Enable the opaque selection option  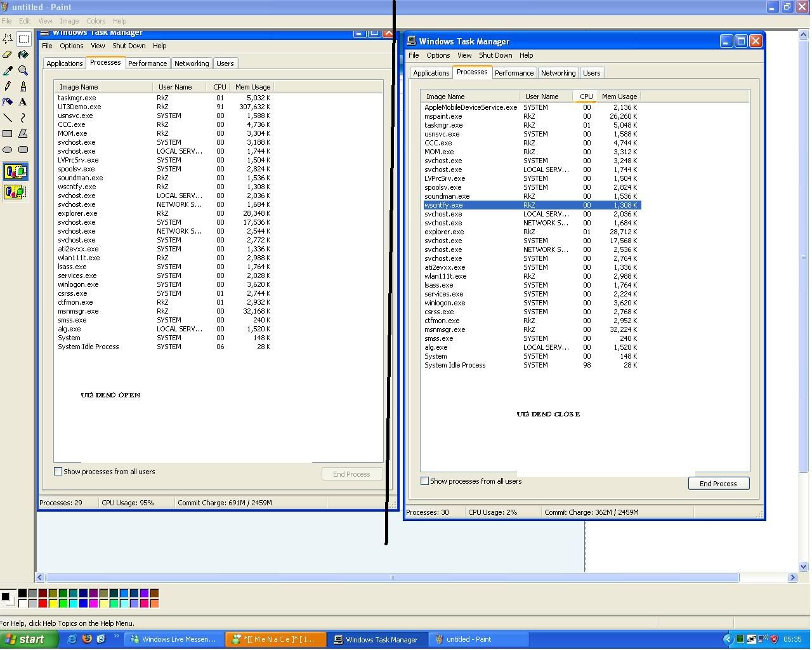click(15, 171)
